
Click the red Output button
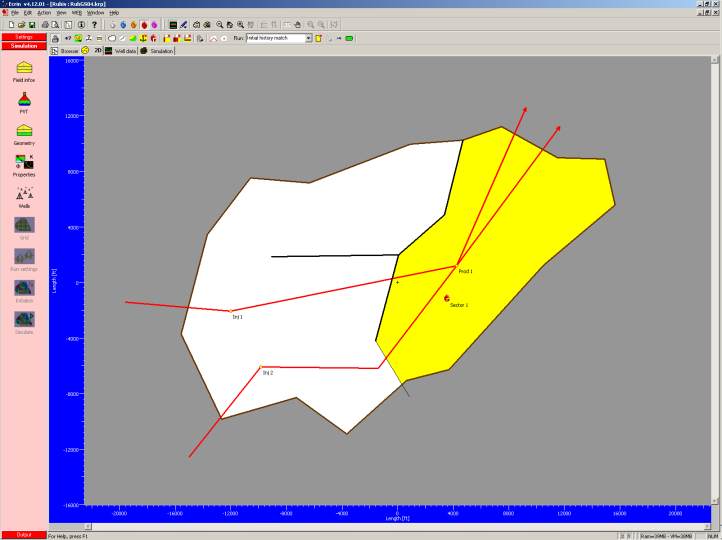[24, 535]
